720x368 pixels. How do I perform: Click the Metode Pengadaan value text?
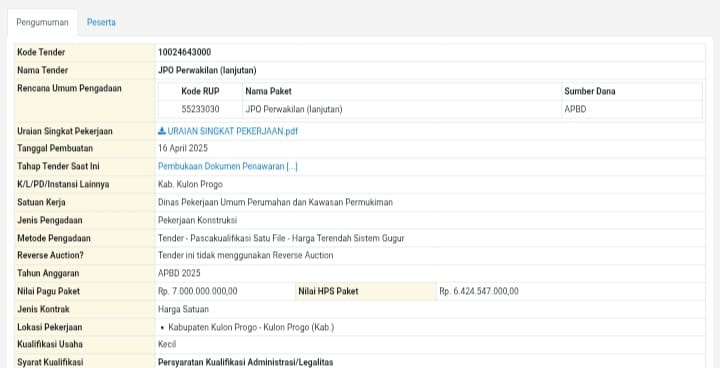281,238
